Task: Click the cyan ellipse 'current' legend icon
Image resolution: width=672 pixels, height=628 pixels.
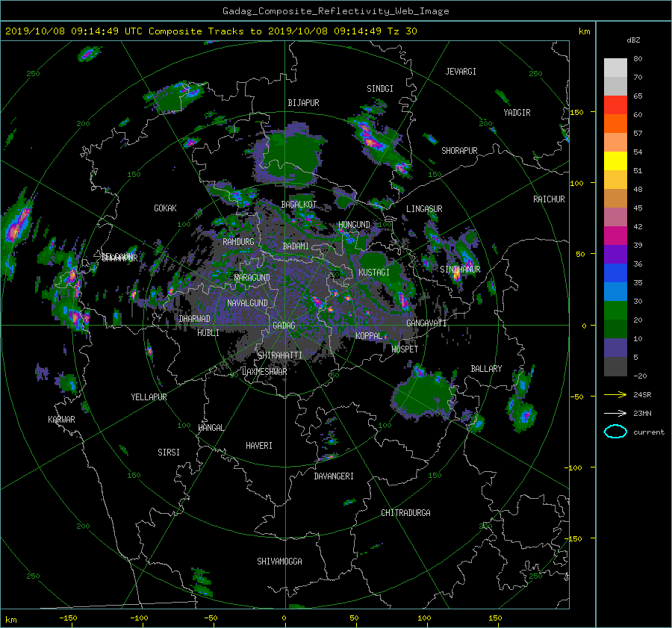Action: [x=615, y=432]
